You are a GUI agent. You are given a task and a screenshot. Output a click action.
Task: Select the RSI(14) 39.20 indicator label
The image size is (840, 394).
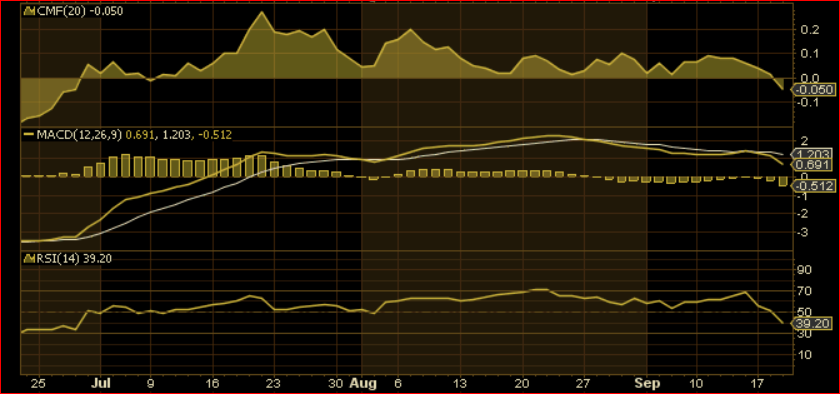[73, 258]
